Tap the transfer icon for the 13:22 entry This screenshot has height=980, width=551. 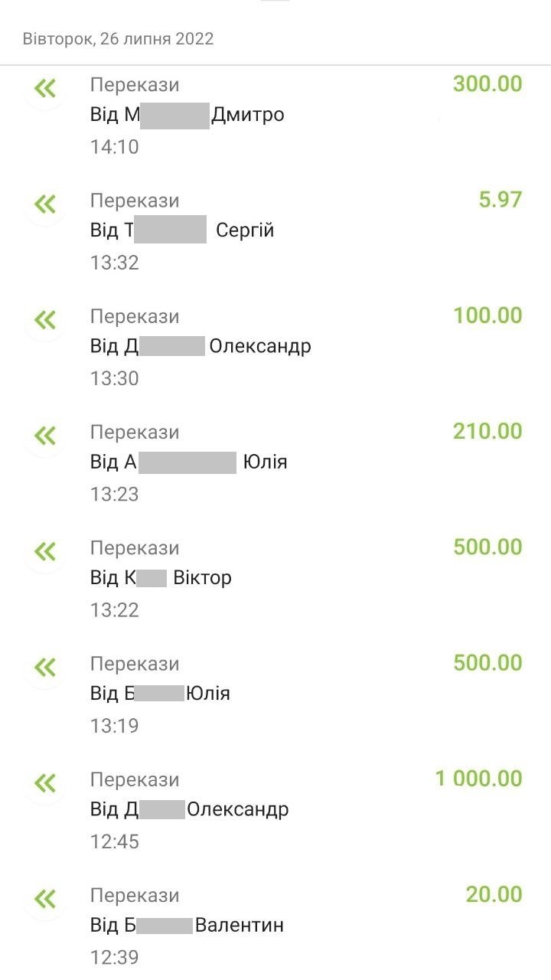pyautogui.click(x=45, y=551)
